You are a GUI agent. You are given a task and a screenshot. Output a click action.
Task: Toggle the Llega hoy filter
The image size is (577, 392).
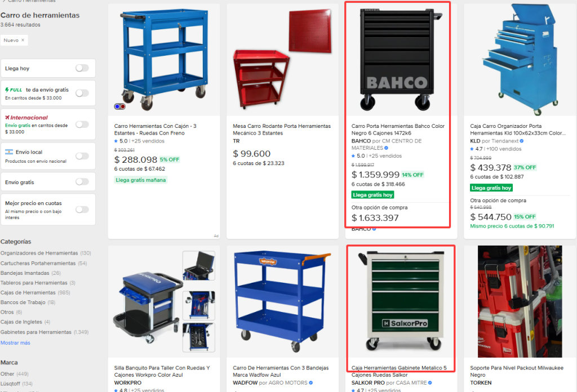tap(82, 68)
